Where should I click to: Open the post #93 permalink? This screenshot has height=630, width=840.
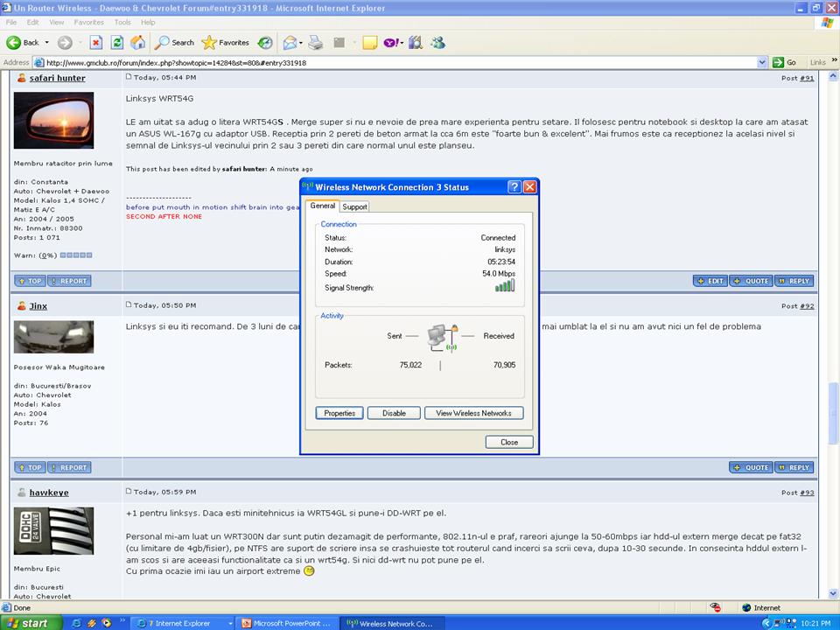[x=807, y=493]
